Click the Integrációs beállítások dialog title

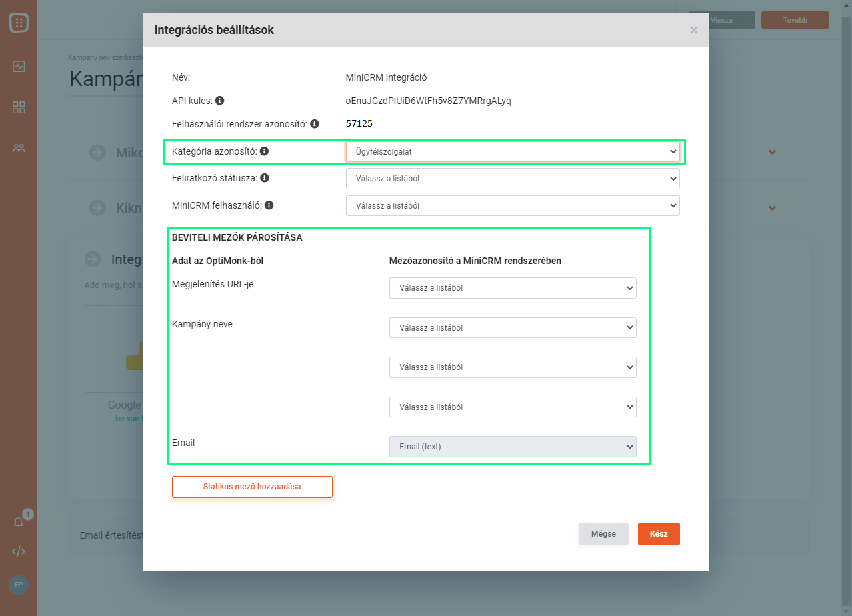click(214, 30)
